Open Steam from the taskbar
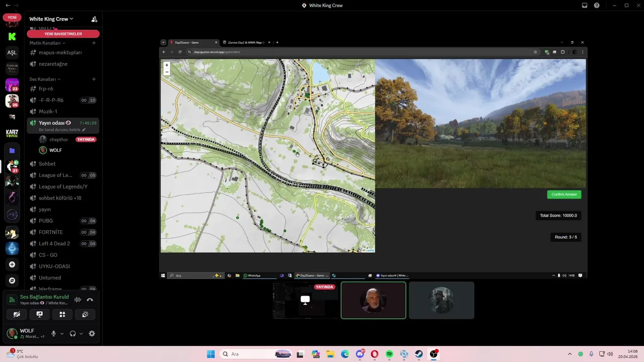The image size is (644, 362). (x=419, y=354)
